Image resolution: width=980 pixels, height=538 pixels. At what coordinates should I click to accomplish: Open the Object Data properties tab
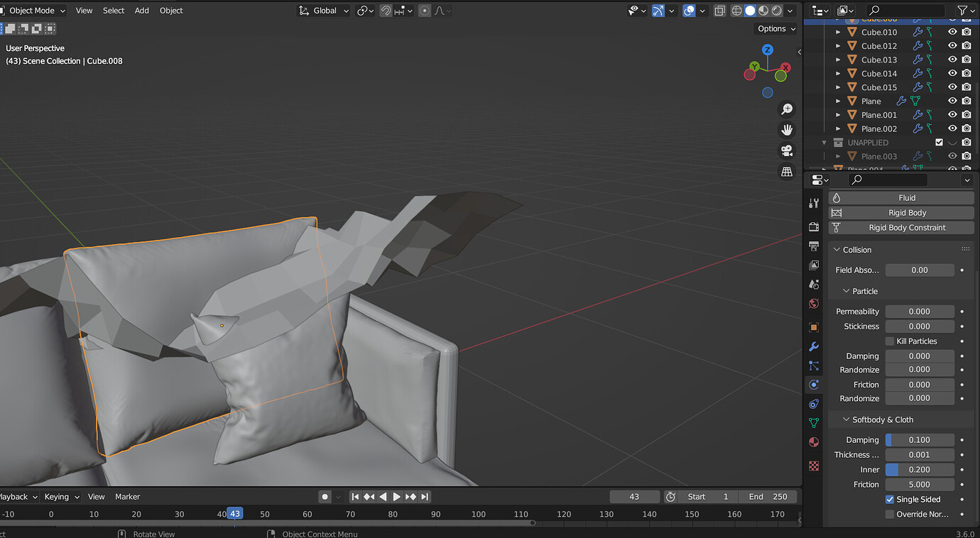pyautogui.click(x=814, y=423)
